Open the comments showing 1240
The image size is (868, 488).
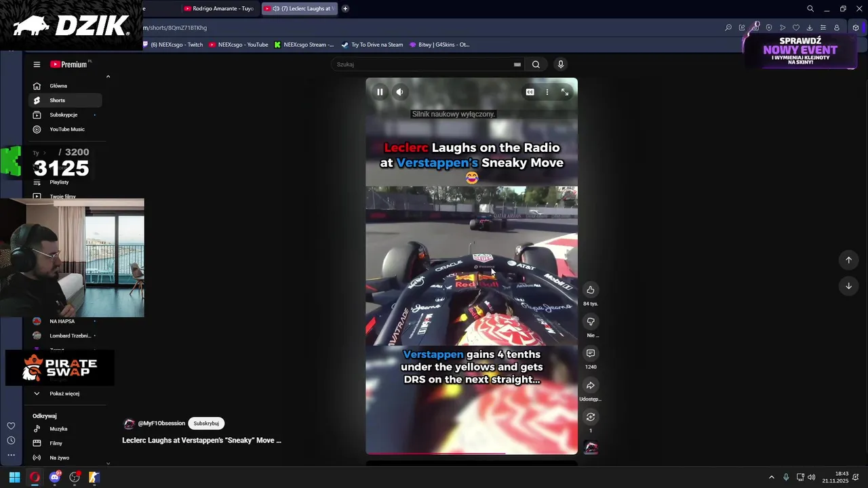coord(591,353)
